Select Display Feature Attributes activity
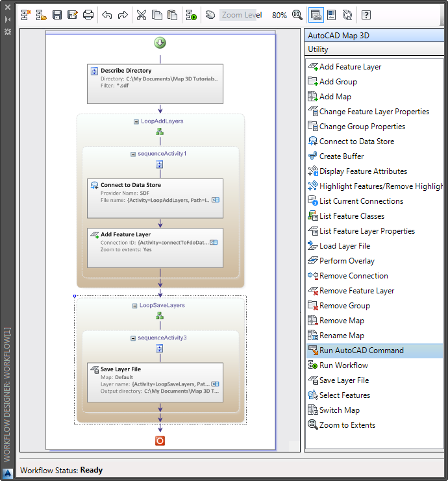The width and height of the screenshot is (448, 481). tap(375, 171)
